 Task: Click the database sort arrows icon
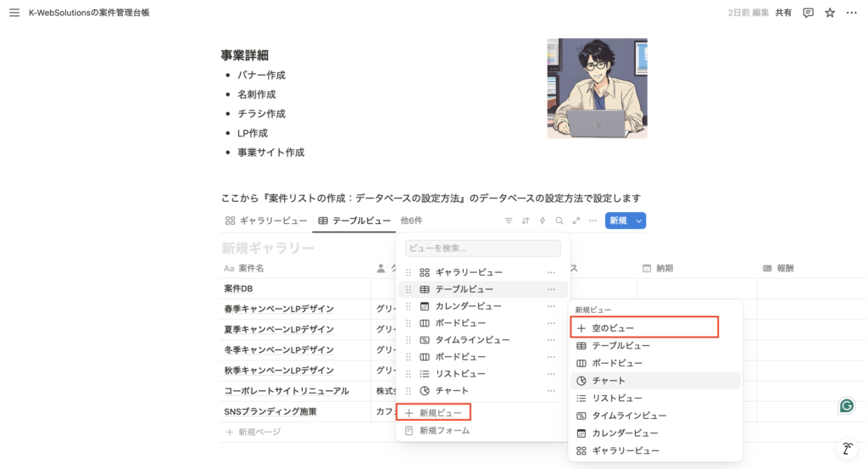526,221
